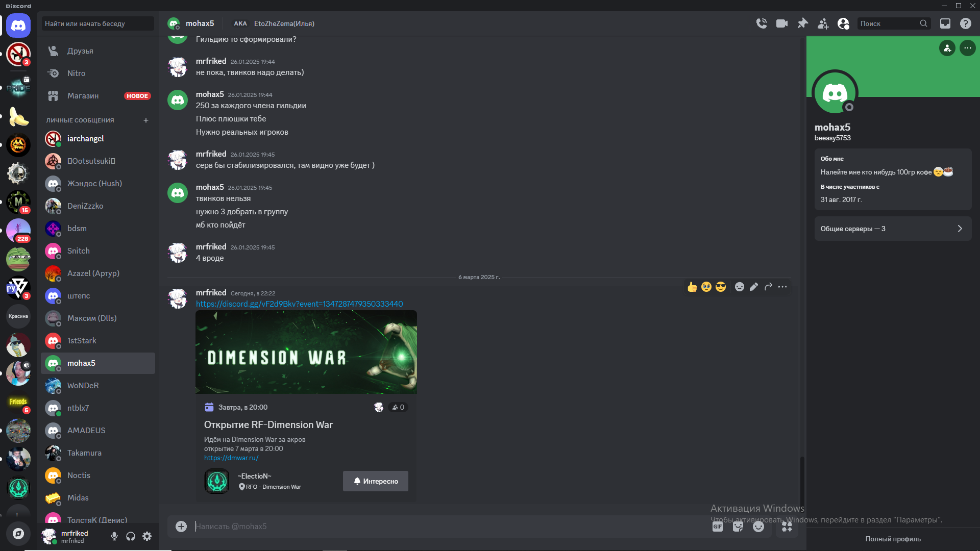Open the Nitro tab
Screen dimensions: 980x551
98,73
